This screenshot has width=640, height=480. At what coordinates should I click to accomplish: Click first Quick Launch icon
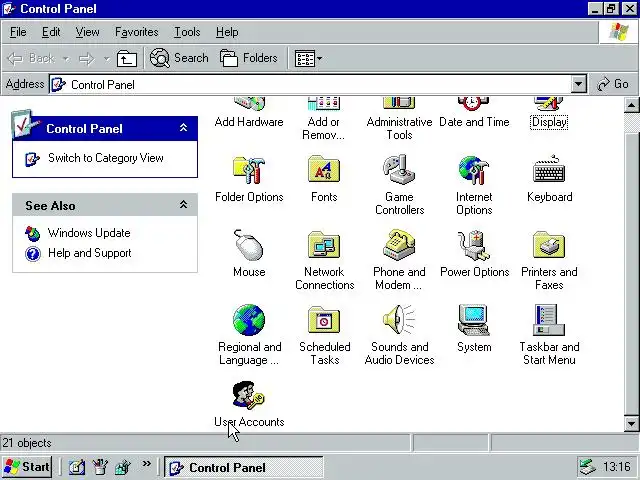(x=77, y=467)
